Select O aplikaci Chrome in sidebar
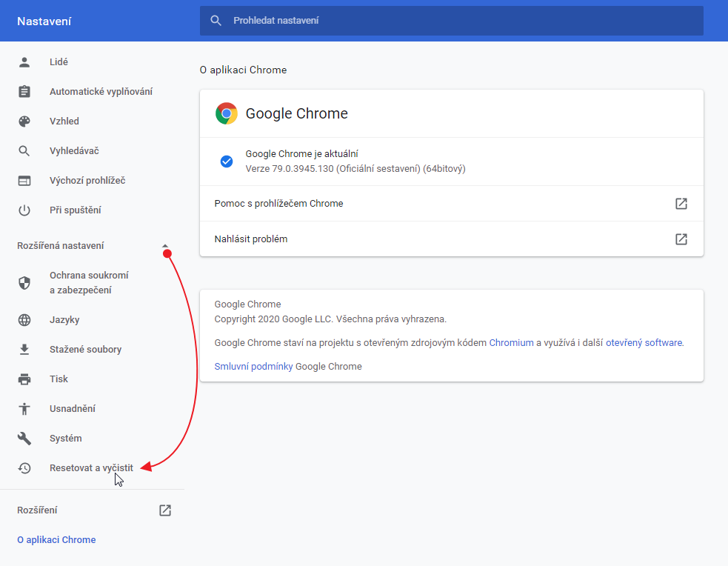This screenshot has width=728, height=566. [56, 540]
